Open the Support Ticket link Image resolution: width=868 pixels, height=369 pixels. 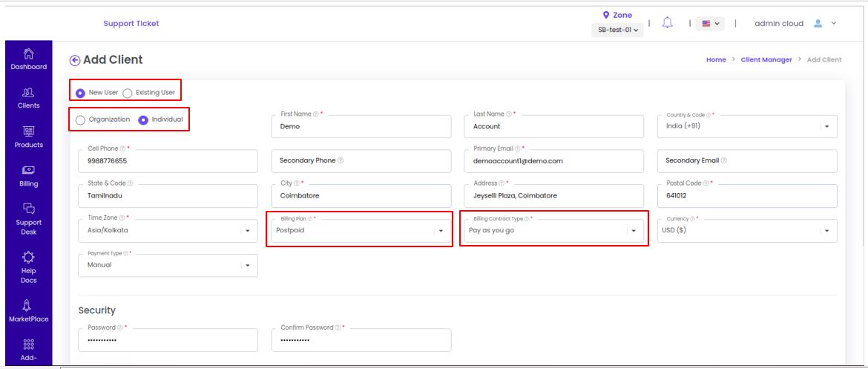[131, 23]
